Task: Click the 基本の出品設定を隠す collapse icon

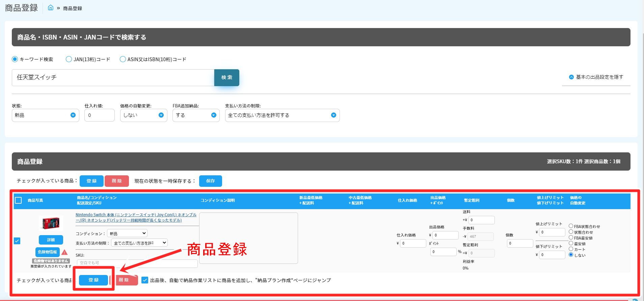Action: pos(571,77)
